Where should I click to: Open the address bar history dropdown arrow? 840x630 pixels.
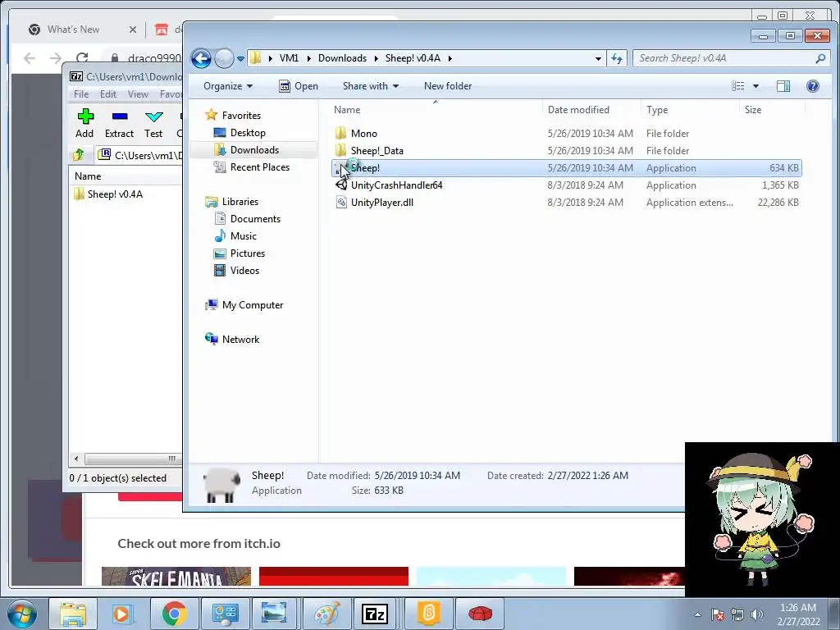(598, 58)
